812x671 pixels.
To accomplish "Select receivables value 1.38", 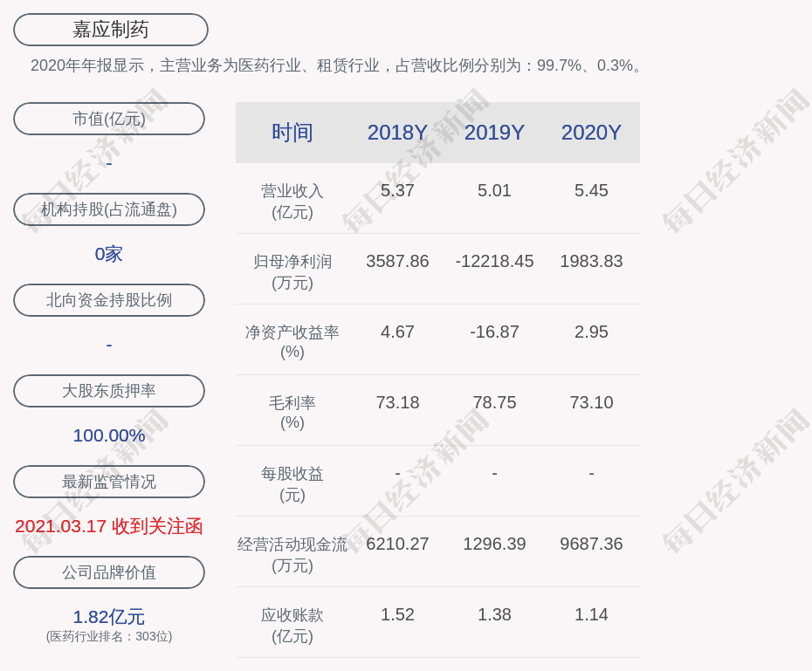I will coord(494,614).
